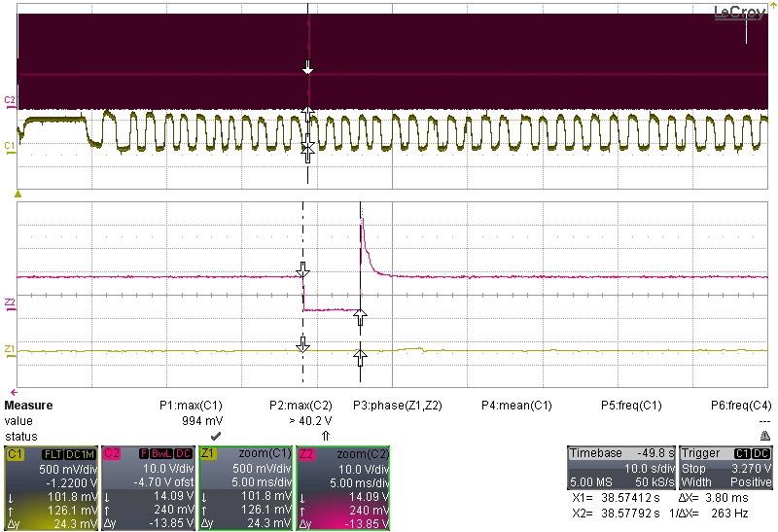Viewport: 778px width, 532px height.
Task: Click the P1 status checkmark icon
Action: click(x=216, y=437)
